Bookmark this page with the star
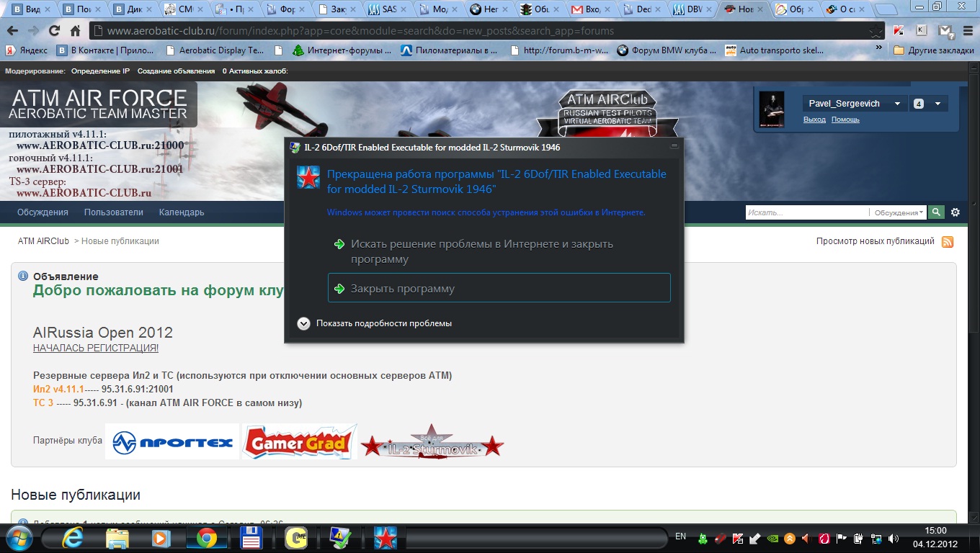Image resolution: width=980 pixels, height=553 pixels. pyautogui.click(x=875, y=31)
